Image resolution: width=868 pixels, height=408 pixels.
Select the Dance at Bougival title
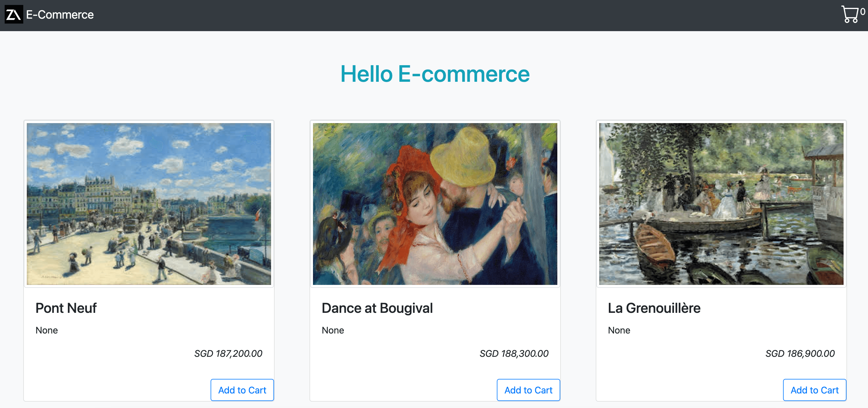tap(377, 308)
